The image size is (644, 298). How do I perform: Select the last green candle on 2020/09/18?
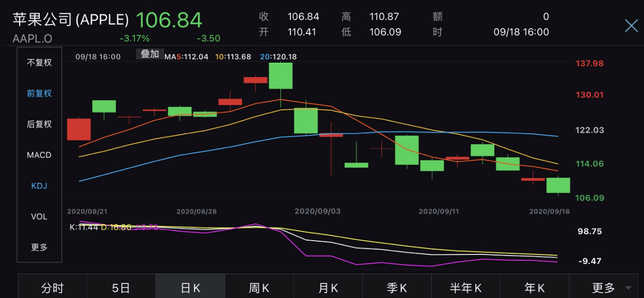coord(558,185)
